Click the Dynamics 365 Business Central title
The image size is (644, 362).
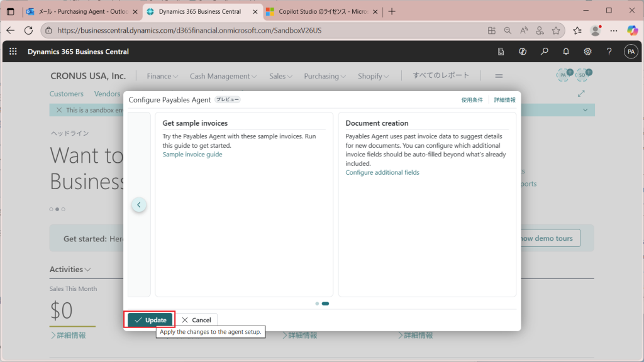[78, 52]
